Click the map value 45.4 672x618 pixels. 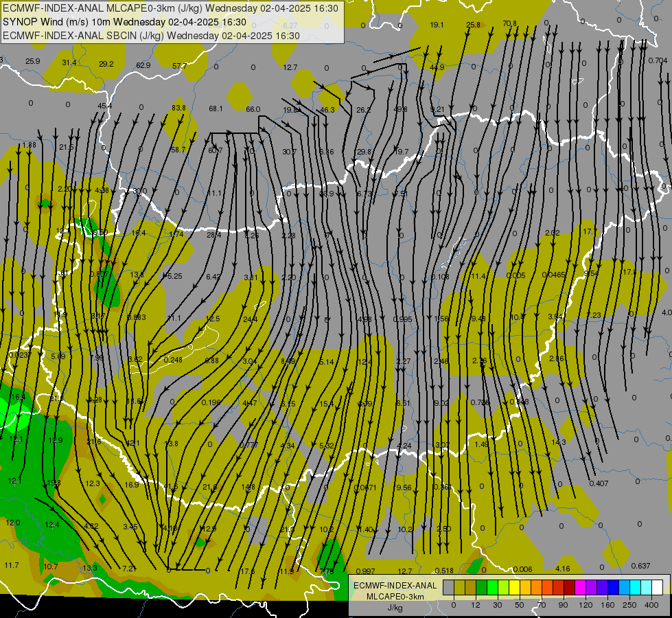click(x=104, y=106)
